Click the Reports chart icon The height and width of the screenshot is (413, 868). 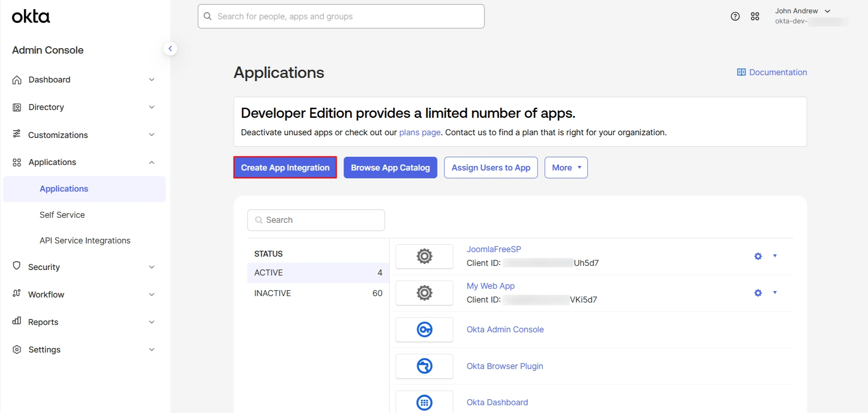17,321
